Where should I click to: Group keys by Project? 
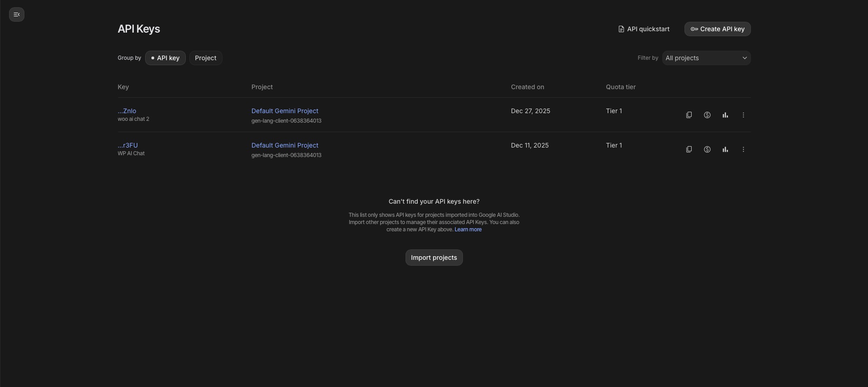(206, 58)
